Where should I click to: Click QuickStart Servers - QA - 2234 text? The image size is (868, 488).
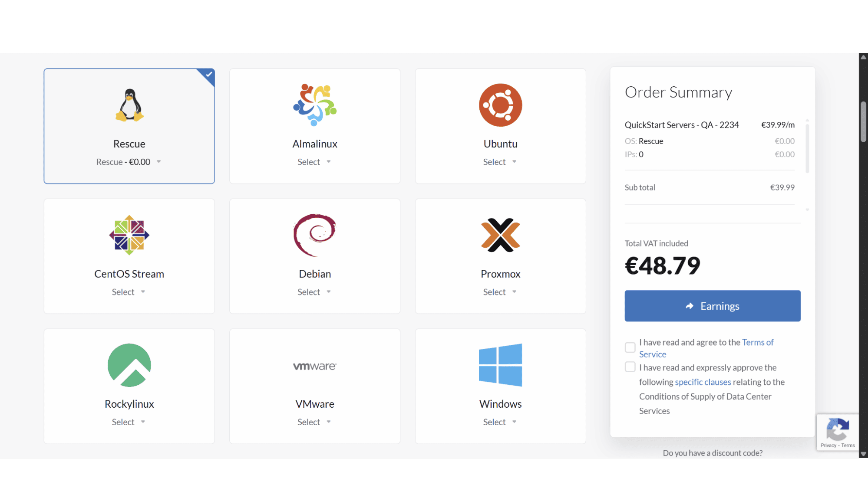point(682,125)
